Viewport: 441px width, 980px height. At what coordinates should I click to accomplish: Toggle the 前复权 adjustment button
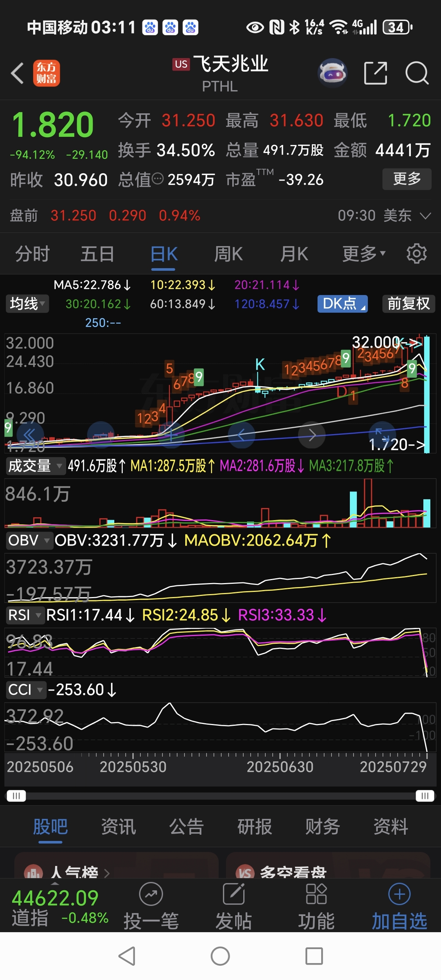(x=409, y=303)
